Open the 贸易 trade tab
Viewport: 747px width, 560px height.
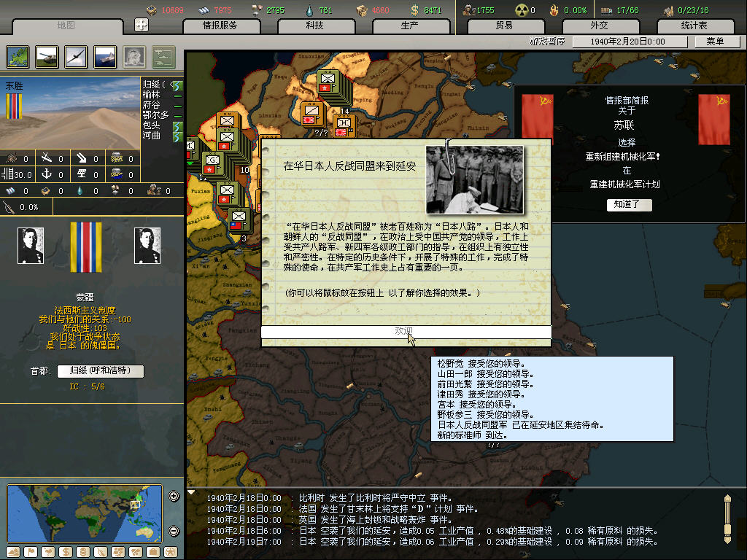pos(505,26)
